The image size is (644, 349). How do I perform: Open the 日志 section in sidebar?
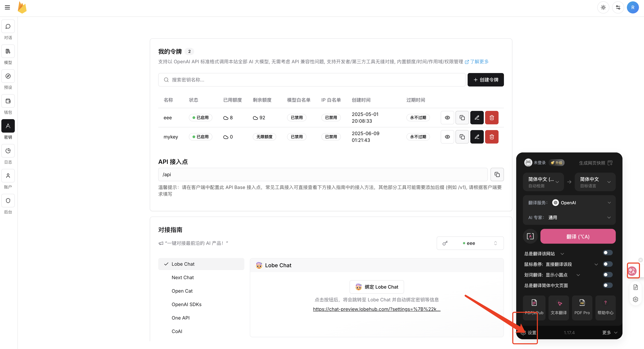8,154
